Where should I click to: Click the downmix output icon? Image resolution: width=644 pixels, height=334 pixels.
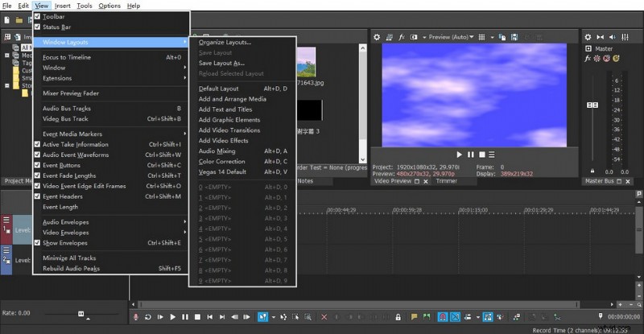(x=600, y=37)
